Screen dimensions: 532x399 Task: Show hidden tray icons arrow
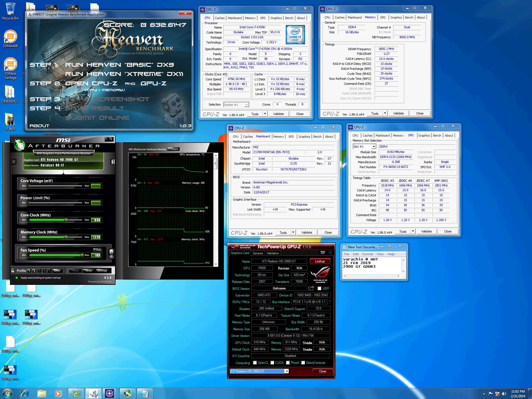pos(484,394)
